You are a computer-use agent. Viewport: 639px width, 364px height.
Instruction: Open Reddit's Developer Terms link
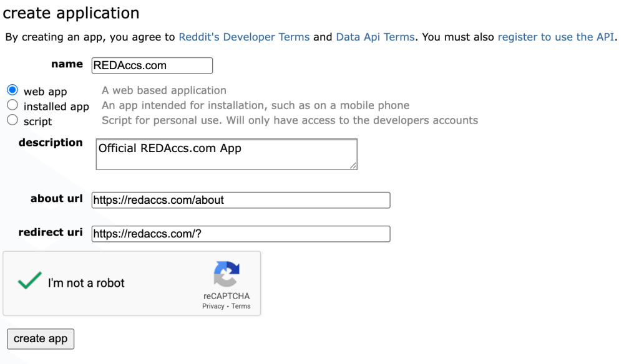[244, 37]
